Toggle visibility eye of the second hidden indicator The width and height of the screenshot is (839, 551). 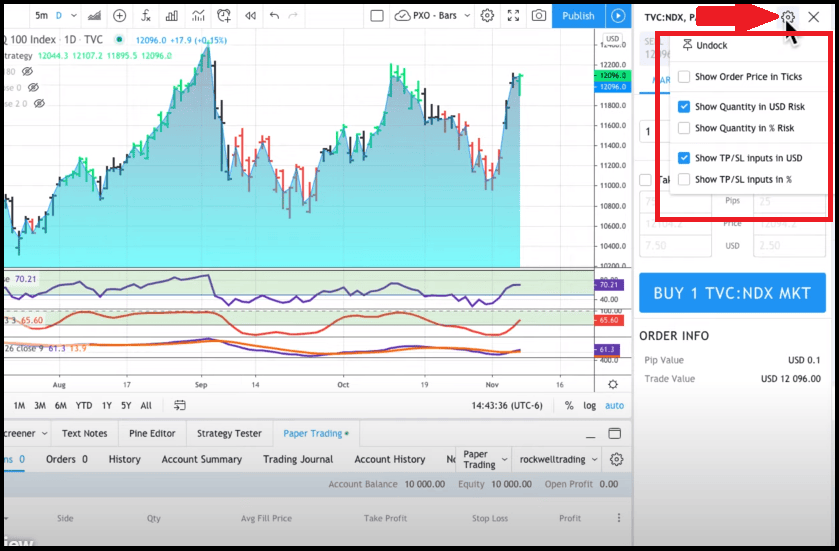pos(34,87)
